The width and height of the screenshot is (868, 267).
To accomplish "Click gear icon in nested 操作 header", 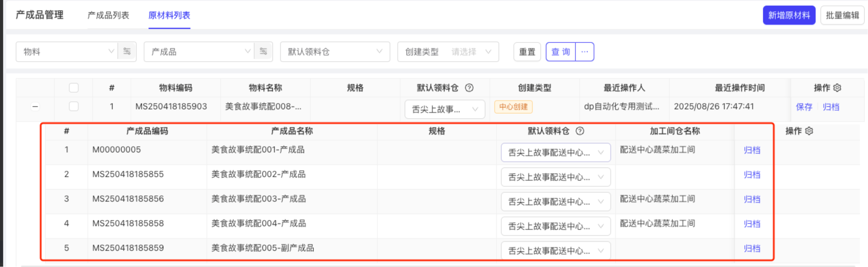I will coord(809,131).
